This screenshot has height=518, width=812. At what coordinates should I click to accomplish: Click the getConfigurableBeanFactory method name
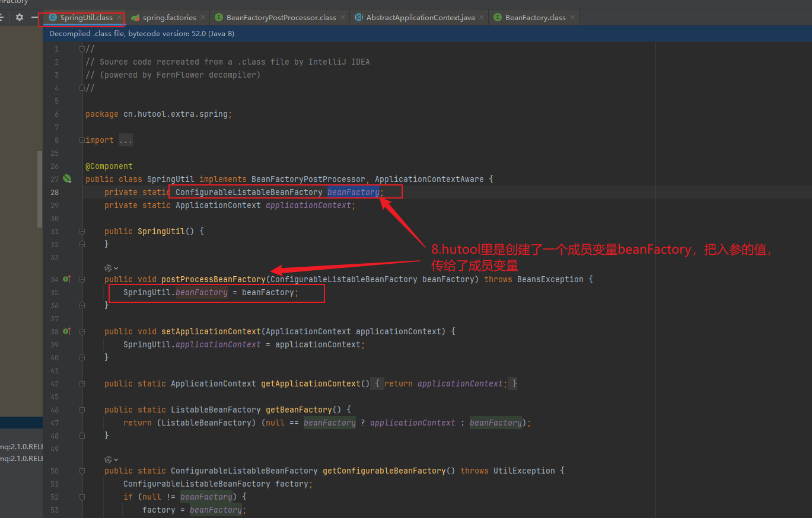(384, 471)
